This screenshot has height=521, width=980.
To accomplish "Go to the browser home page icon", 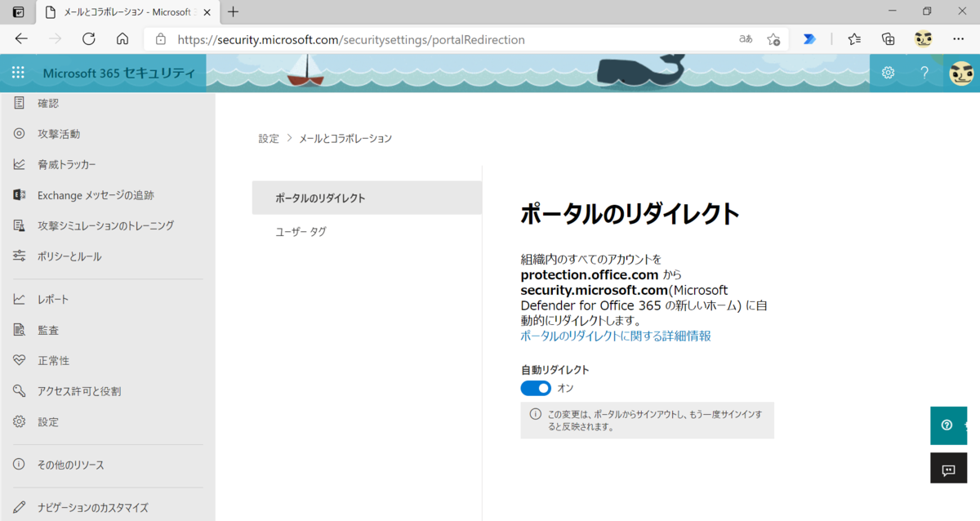I will point(122,38).
